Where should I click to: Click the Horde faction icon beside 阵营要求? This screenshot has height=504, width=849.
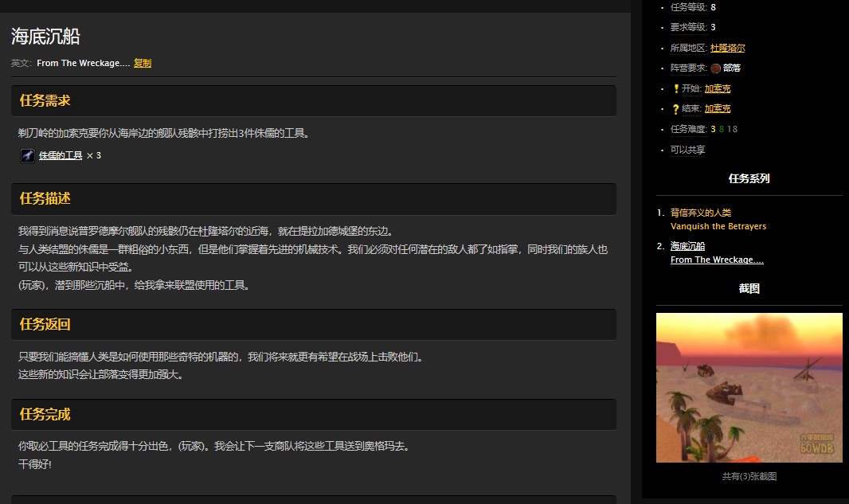click(x=715, y=68)
